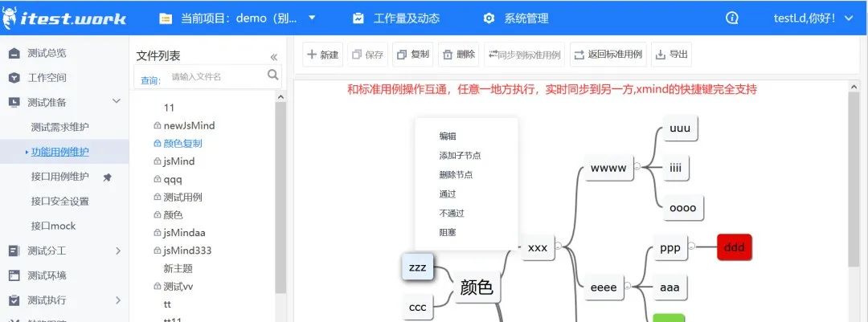This screenshot has width=868, height=322.
Task: Click the 测试总览 home icon
Action: [x=14, y=53]
